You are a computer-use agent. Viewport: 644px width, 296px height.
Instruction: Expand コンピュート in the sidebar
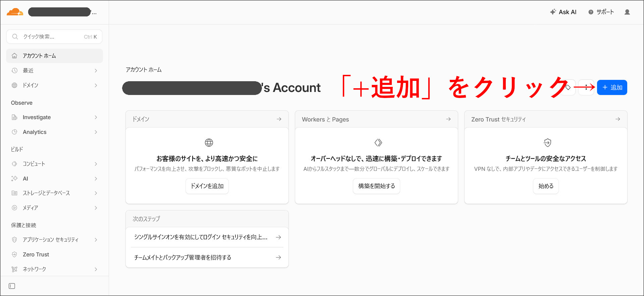click(54, 164)
